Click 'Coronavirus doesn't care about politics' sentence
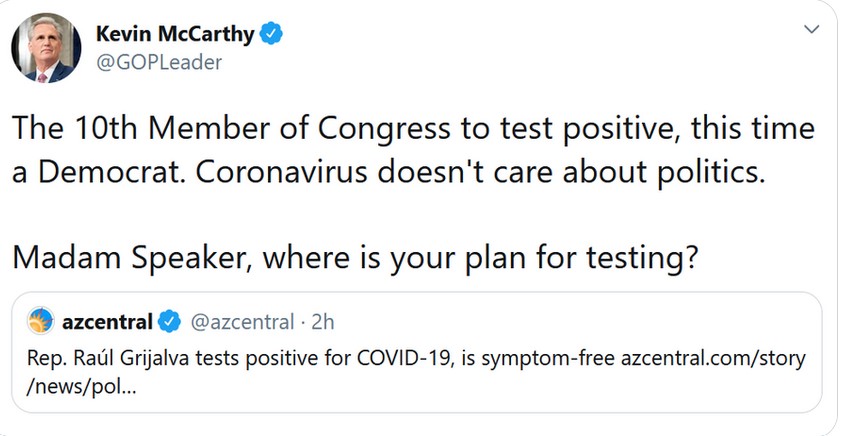Image resolution: width=844 pixels, height=436 pixels. (x=480, y=172)
